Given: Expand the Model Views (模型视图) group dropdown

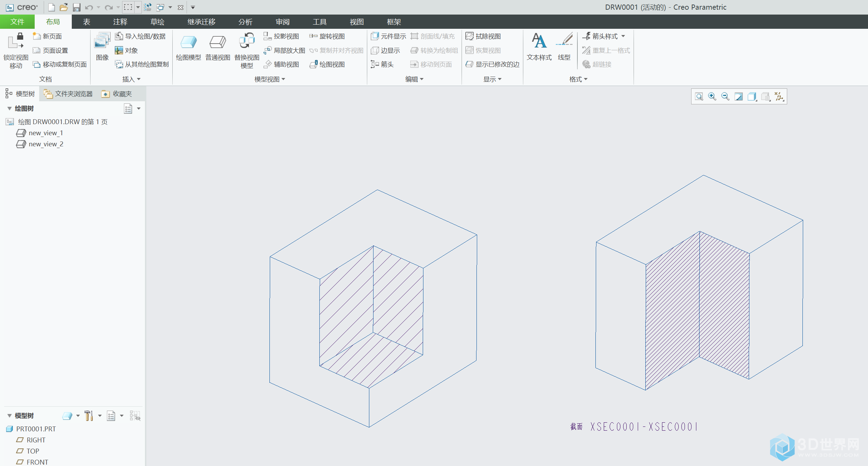Looking at the screenshot, I should click(270, 79).
